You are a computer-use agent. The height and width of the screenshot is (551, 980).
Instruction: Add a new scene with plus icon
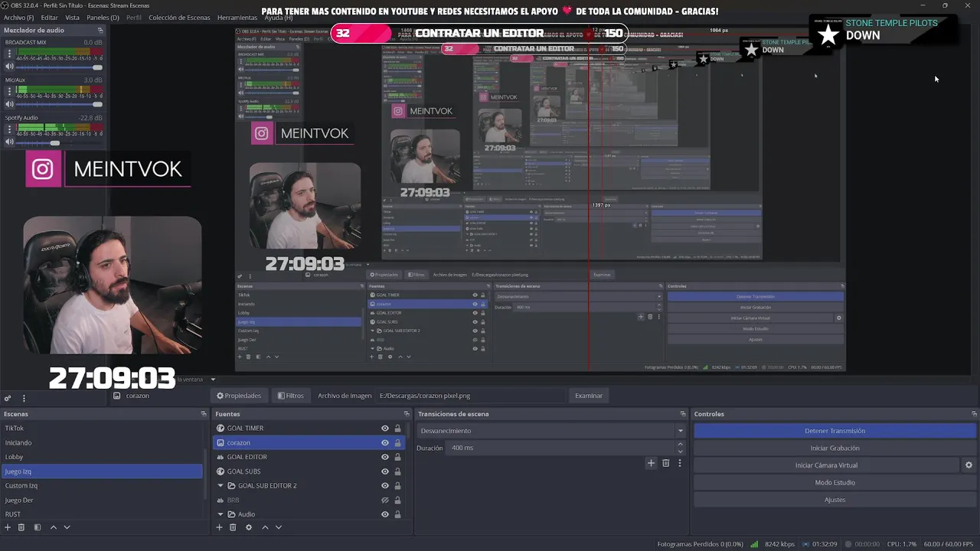[8, 527]
